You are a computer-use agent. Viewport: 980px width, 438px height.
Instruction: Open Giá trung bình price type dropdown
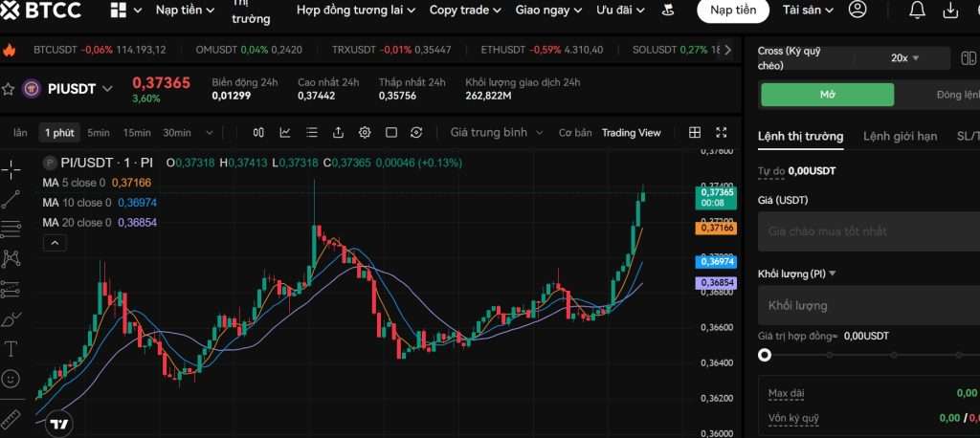click(x=497, y=133)
